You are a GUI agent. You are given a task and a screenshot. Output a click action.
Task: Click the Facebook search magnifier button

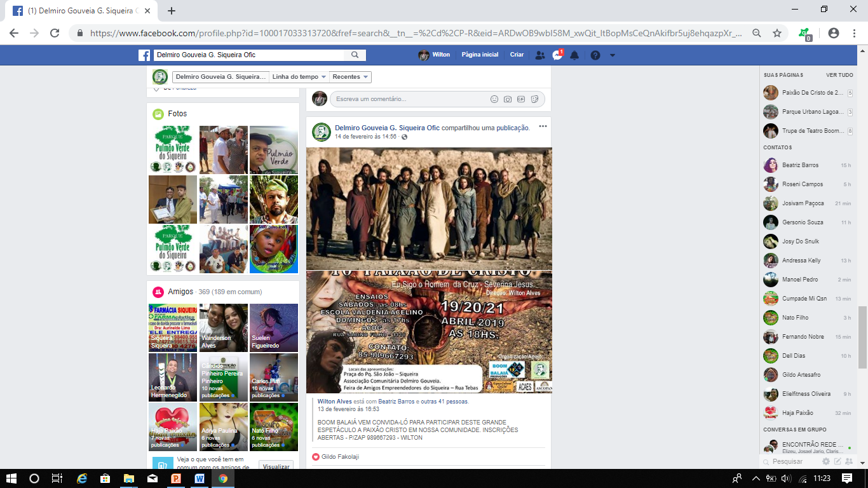355,55
